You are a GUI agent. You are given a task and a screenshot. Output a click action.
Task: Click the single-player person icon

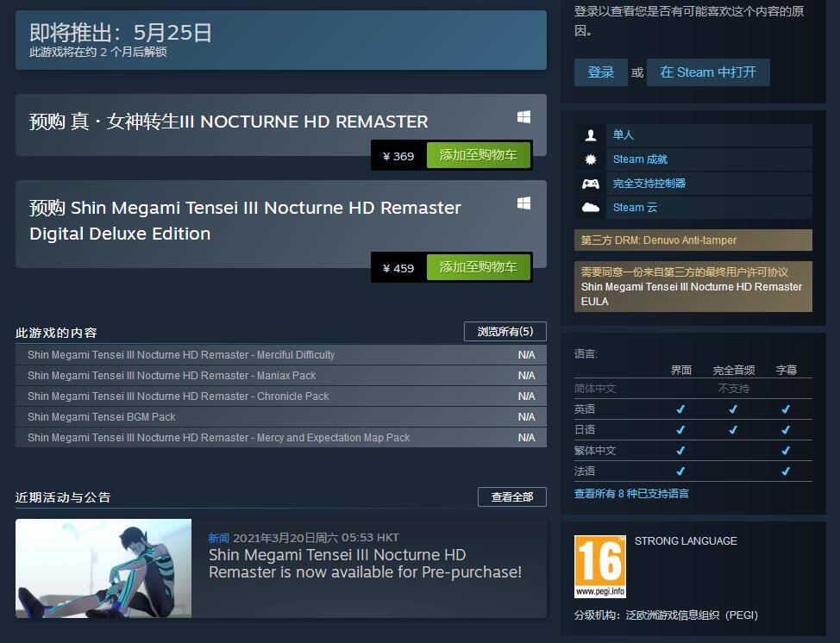[591, 135]
